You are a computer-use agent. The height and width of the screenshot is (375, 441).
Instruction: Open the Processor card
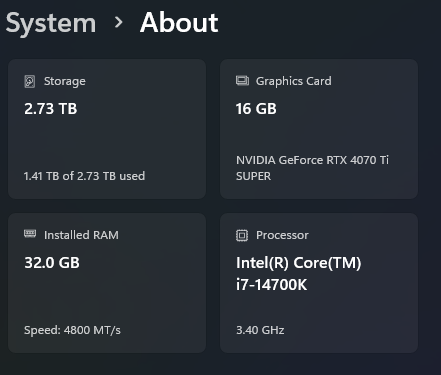click(319, 283)
